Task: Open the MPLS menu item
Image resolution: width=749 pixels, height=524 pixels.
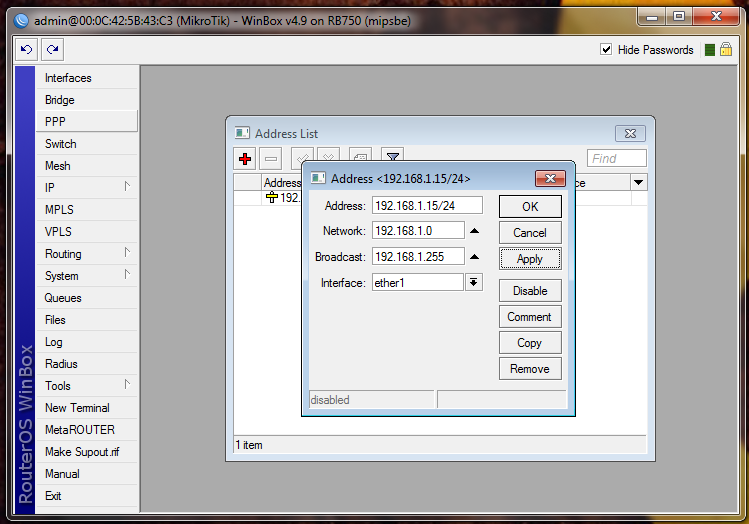Action: (86, 210)
